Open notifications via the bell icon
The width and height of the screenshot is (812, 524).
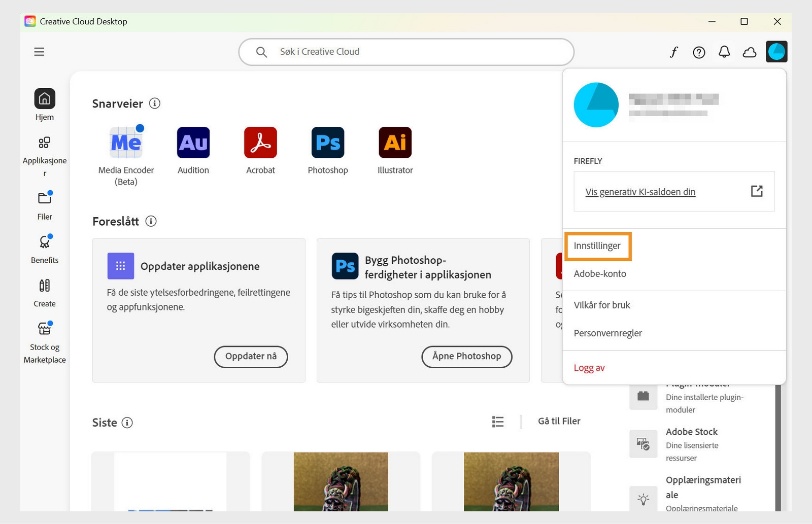[724, 52]
